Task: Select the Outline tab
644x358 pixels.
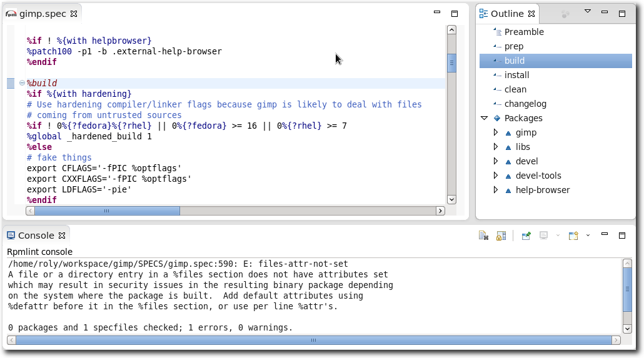Action: pos(506,14)
